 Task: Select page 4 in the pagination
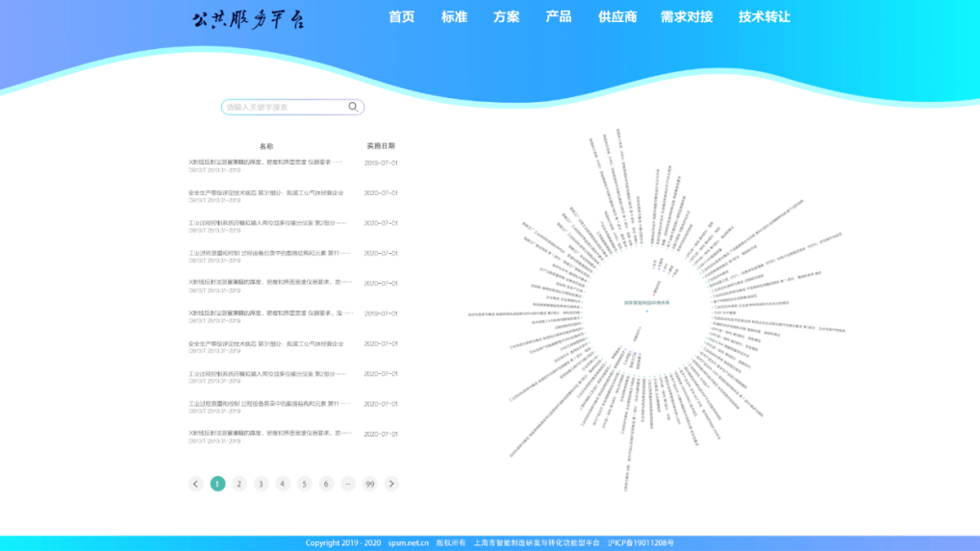click(283, 484)
